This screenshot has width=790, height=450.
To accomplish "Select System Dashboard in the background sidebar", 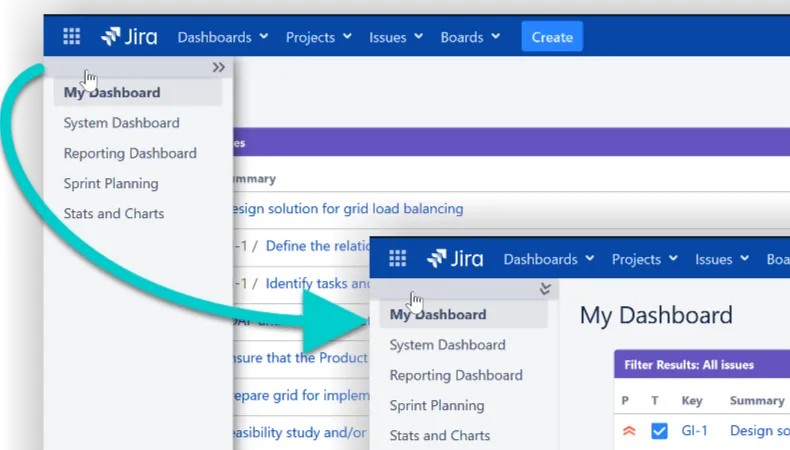I will pos(121,123).
